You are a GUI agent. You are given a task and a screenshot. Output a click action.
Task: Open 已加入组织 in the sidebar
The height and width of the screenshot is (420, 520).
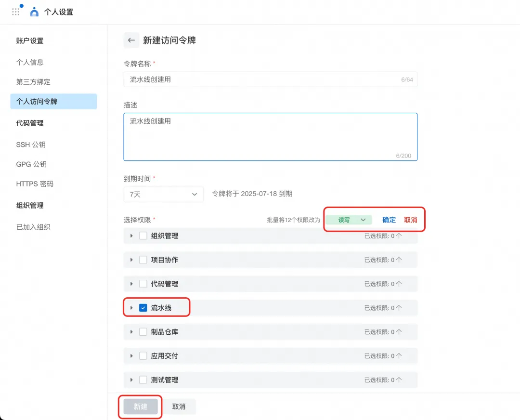coord(33,227)
